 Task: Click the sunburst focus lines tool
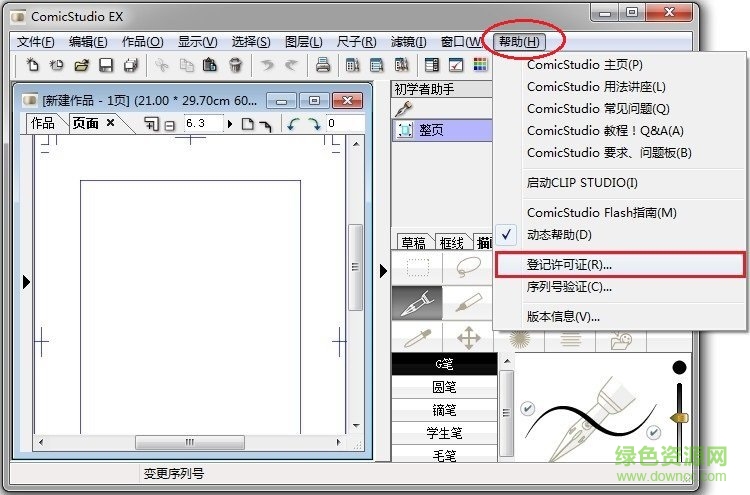(x=520, y=340)
